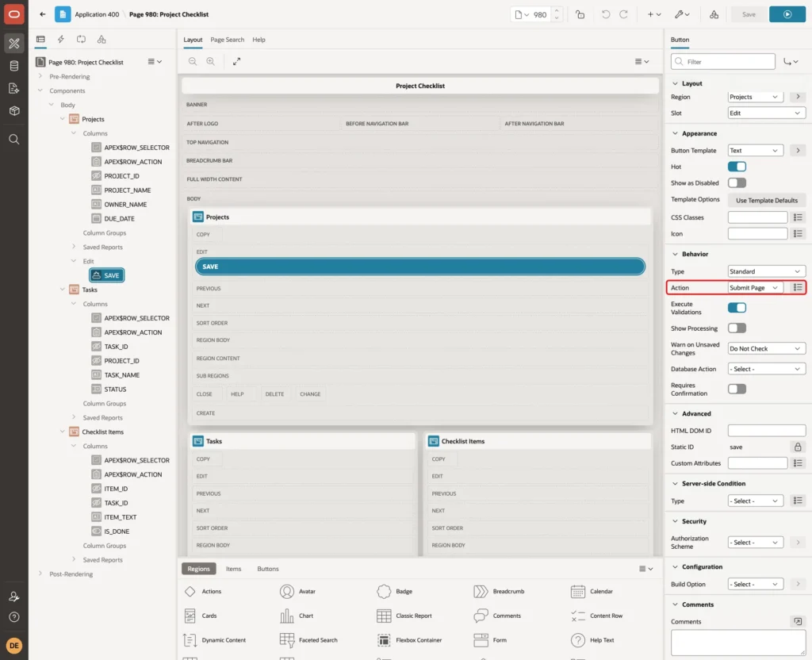Open Authorization Scheme dropdown
812x660 pixels.
coord(755,543)
